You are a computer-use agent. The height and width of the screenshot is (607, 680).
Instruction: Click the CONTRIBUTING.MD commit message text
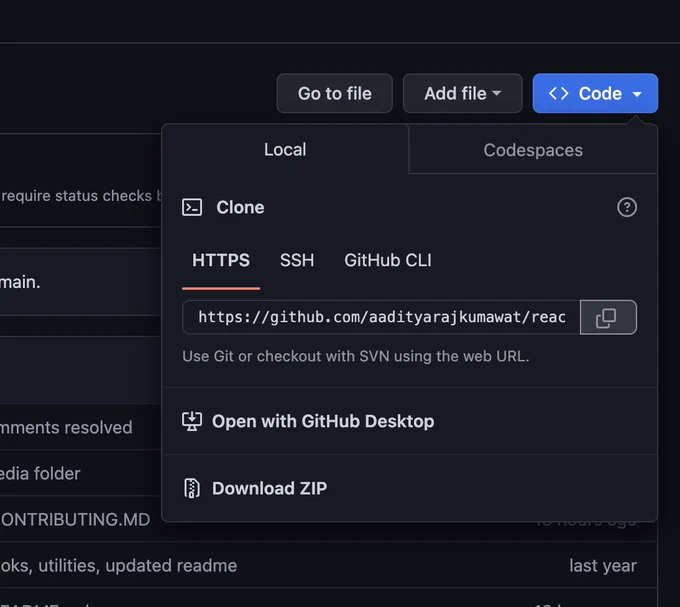[75, 519]
